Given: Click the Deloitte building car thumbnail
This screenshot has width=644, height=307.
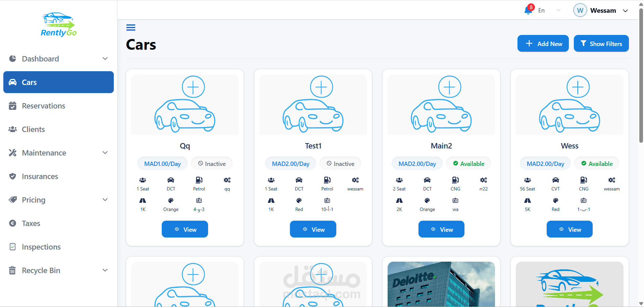Looking at the screenshot, I should click(441, 284).
